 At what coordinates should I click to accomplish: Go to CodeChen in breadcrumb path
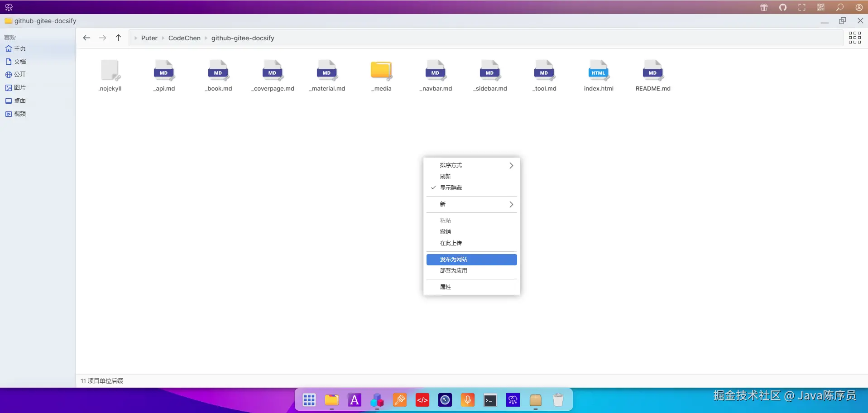pos(184,38)
